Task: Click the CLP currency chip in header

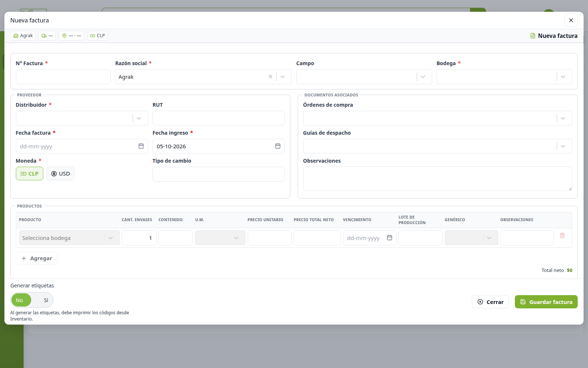Action: pos(97,36)
